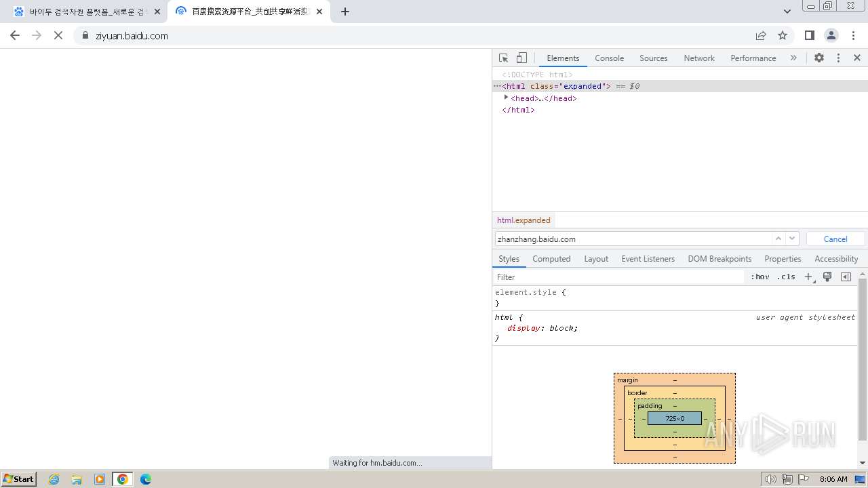Open Microsoft Edge from taskbar

(145, 479)
